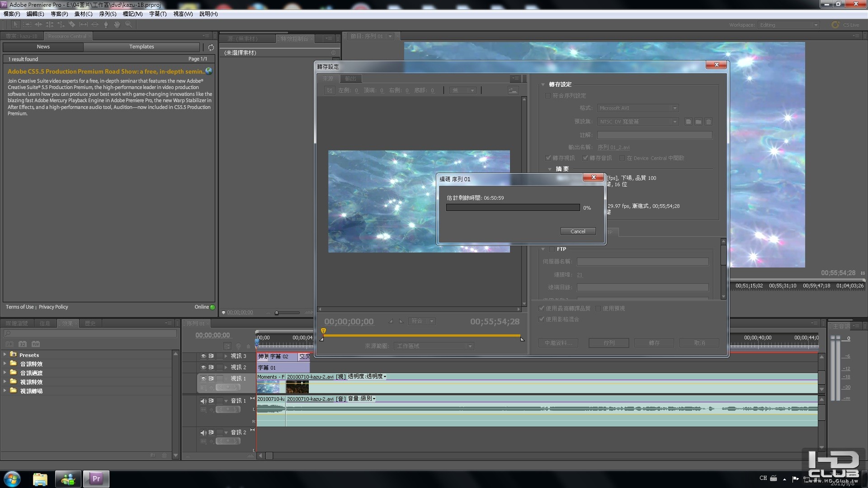Toggle 轉存視訊 checkbox
Viewport: 868px width, 488px height.
(x=548, y=158)
